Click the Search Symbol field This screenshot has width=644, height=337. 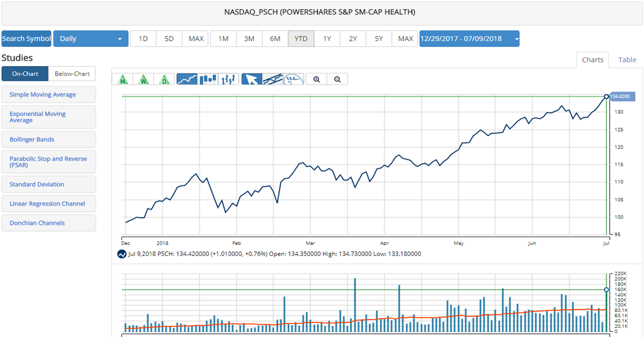click(x=26, y=38)
